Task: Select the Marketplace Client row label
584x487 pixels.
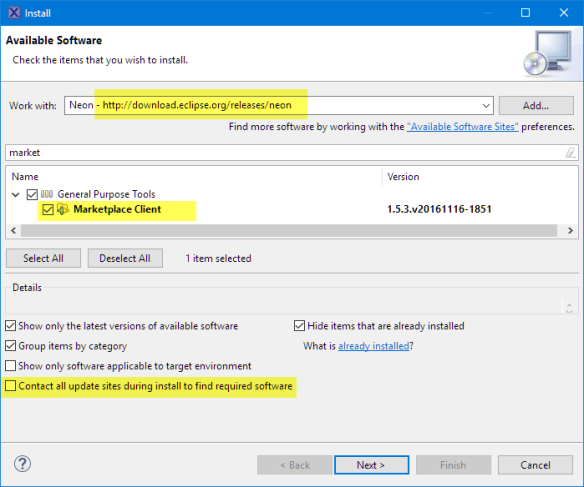Action: coord(117,209)
